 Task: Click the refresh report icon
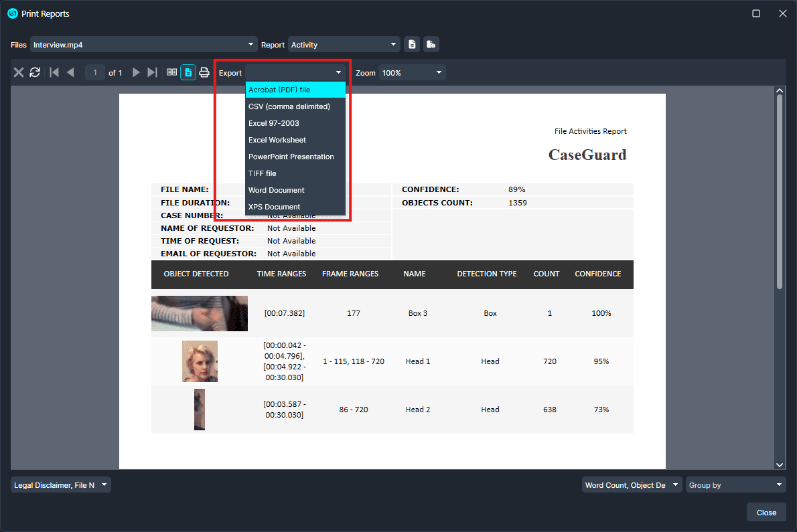(35, 72)
